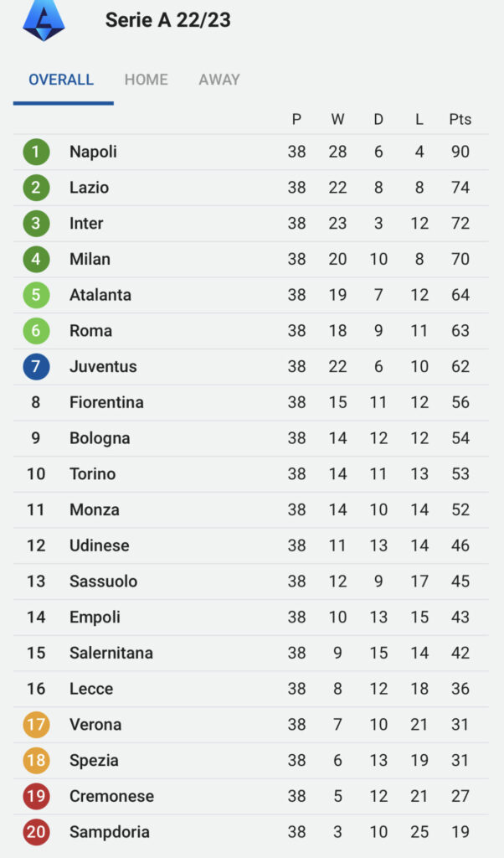504x858 pixels.
Task: Click the Pts column header
Action: point(460,119)
